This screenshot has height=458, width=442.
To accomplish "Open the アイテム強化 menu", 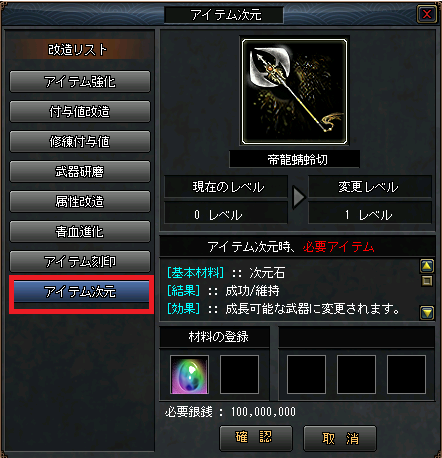I will coord(80,81).
